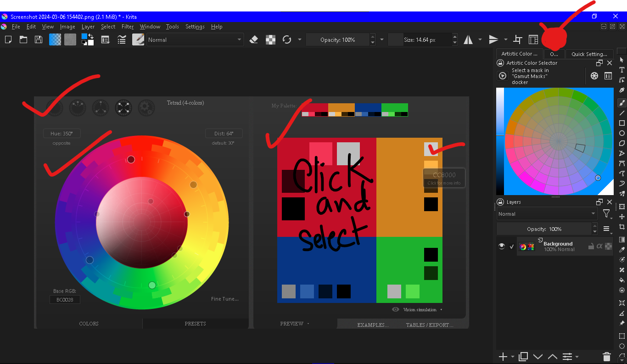The width and height of the screenshot is (627, 364).
Task: Open the Layers blending mode dropdown
Action: (547, 214)
